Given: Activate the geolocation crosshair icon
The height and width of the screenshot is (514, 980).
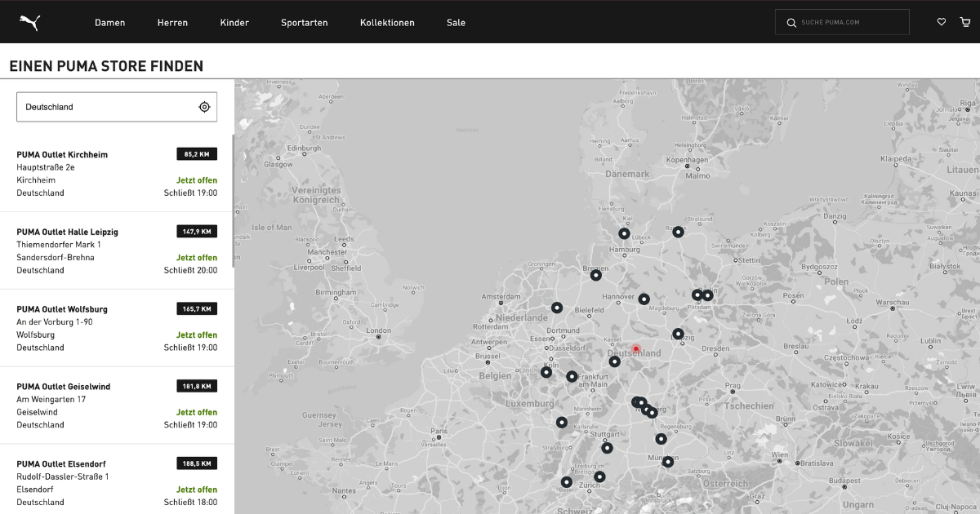Looking at the screenshot, I should pos(203,106).
